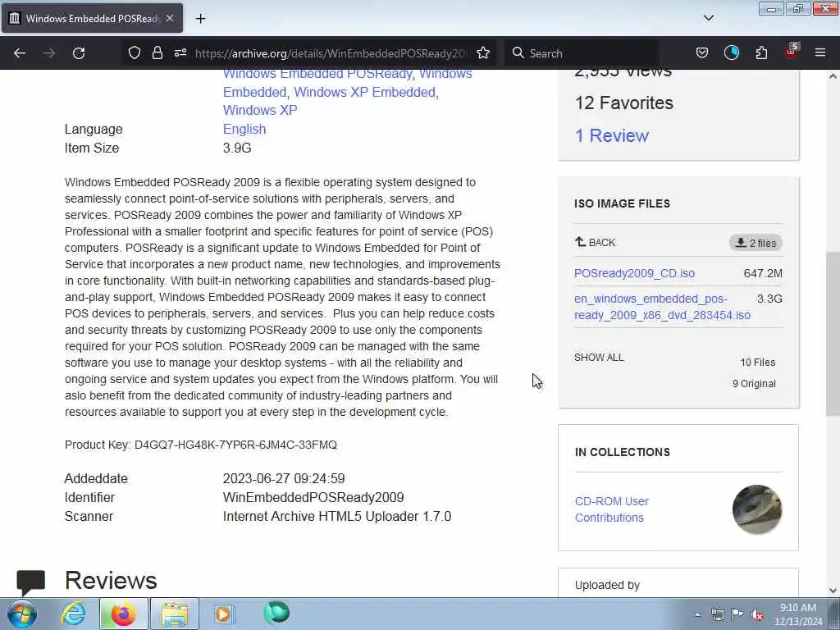
Task: Click the scrollbar up arrow
Action: point(833,76)
